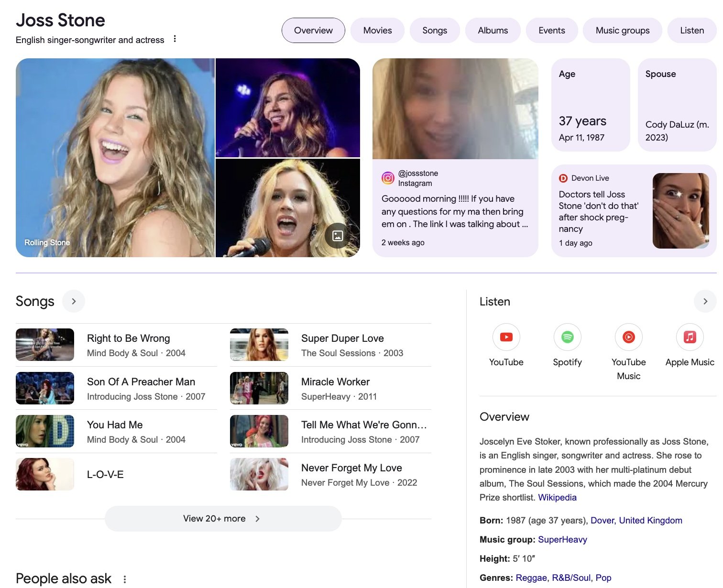This screenshot has width=723, height=588.
Task: Open the Albums tab
Action: [x=493, y=31]
